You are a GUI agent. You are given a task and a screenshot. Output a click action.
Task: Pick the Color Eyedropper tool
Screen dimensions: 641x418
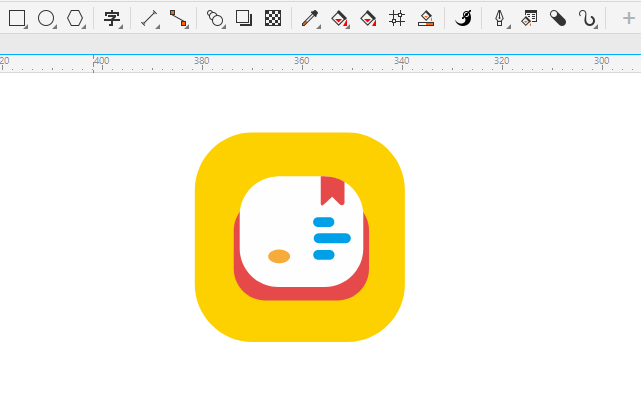tap(309, 18)
